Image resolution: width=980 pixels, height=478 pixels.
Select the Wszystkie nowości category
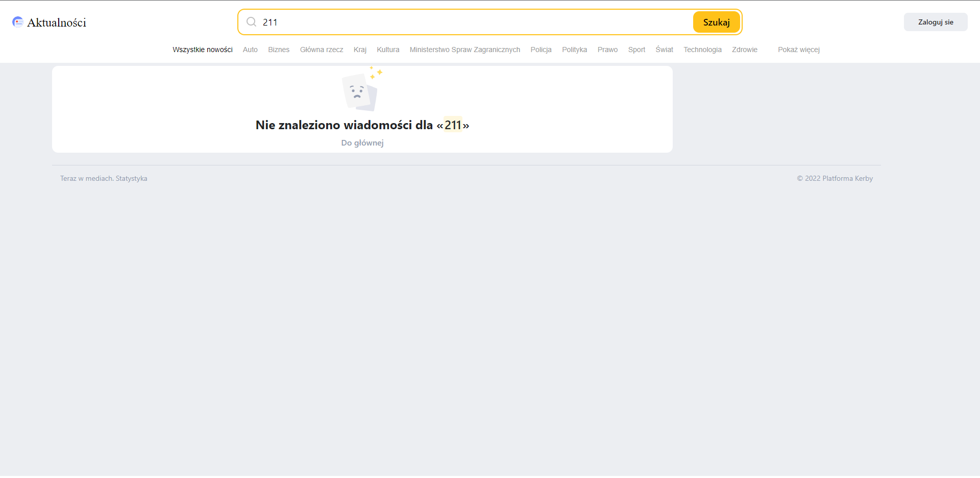pos(203,50)
